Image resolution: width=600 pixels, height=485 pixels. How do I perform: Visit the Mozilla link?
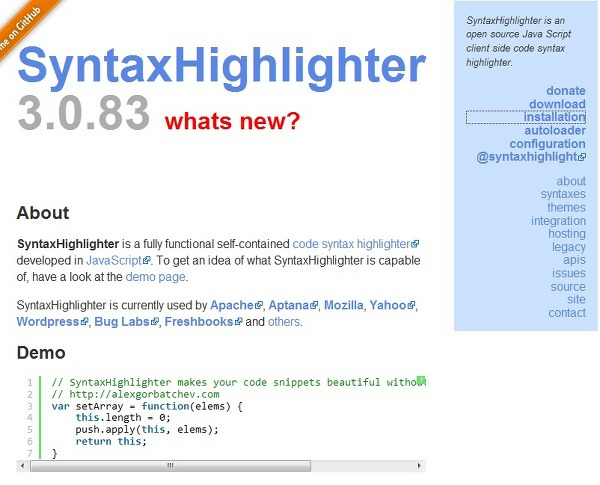[x=344, y=305]
